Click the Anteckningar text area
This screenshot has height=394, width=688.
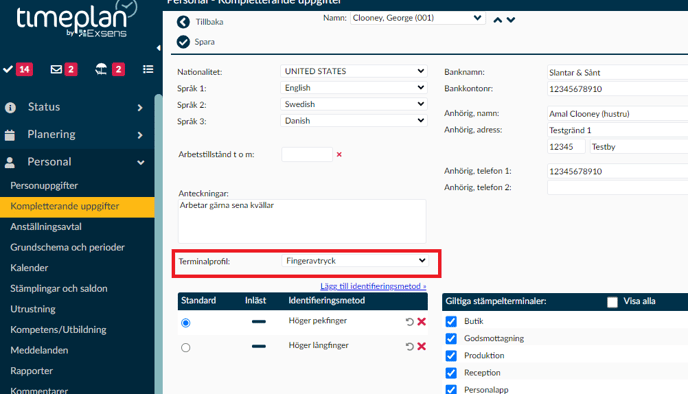[302, 222]
